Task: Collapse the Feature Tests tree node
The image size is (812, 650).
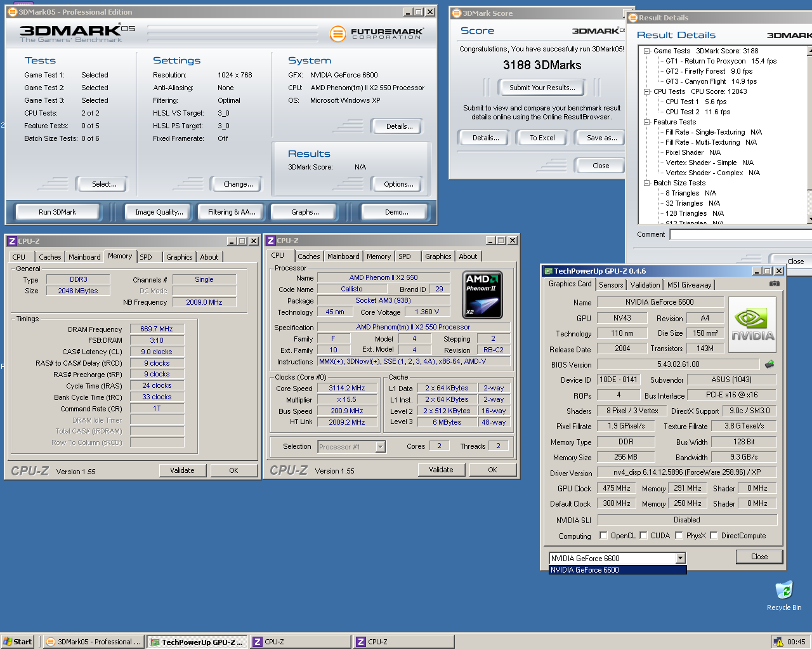Action: click(646, 122)
